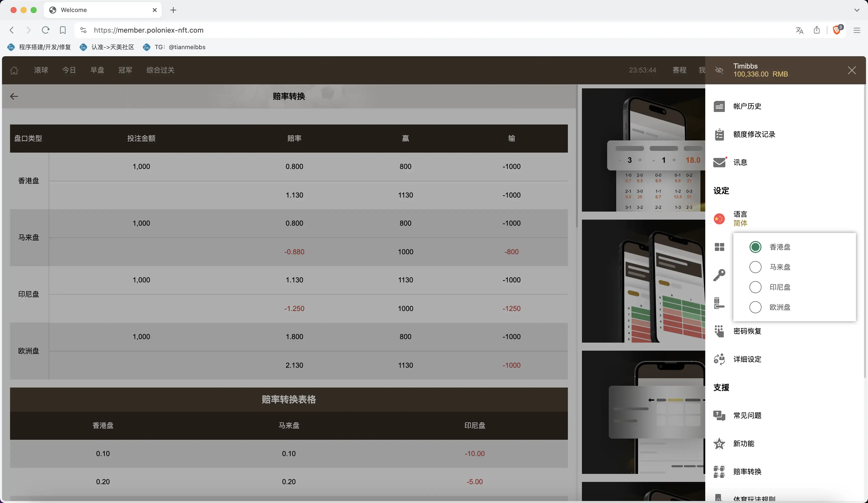Open the 今日 navigation tab
Screen dimensions: 868x503
click(69, 70)
